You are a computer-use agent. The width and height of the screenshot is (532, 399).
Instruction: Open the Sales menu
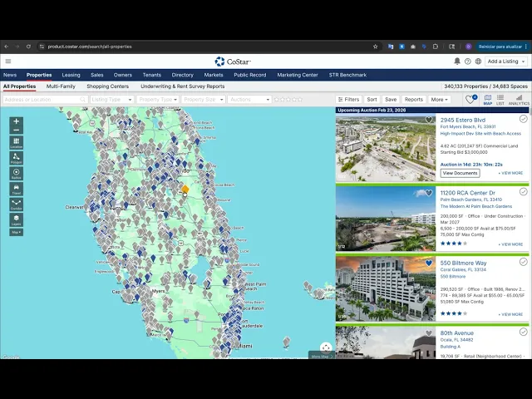96,75
